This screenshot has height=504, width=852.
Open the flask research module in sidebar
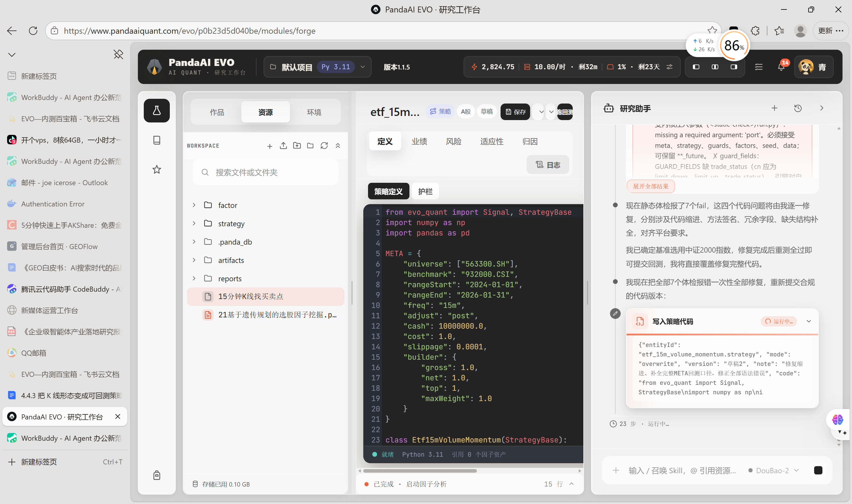click(x=156, y=111)
